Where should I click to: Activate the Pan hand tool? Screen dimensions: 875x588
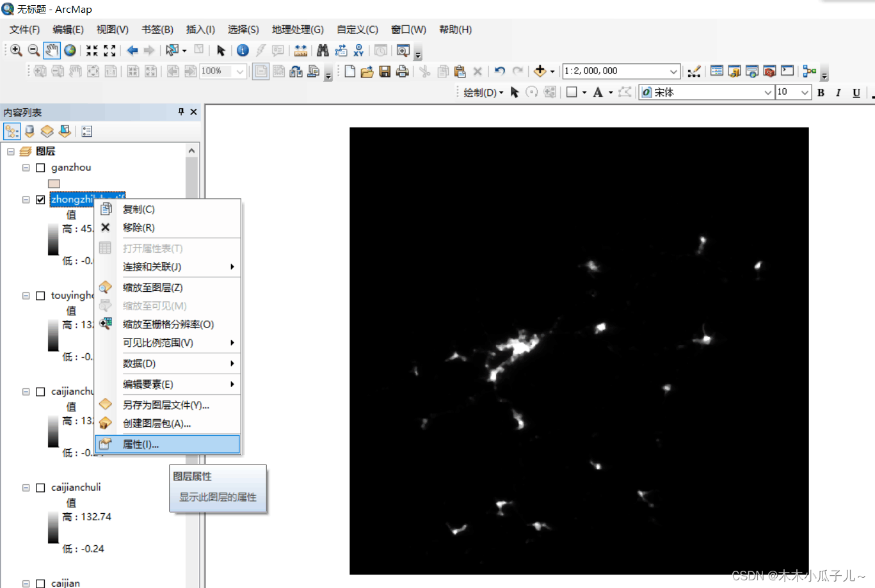pyautogui.click(x=52, y=51)
